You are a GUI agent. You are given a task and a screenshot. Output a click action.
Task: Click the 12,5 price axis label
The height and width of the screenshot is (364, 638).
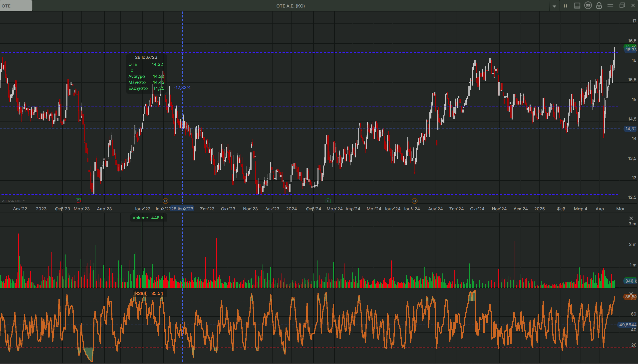[x=632, y=197]
